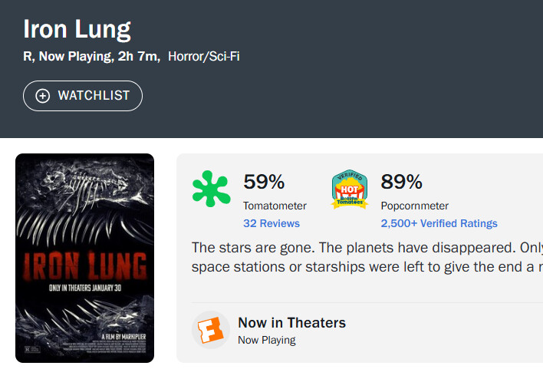Open the 2,500+ Verified Ratings link

point(439,223)
